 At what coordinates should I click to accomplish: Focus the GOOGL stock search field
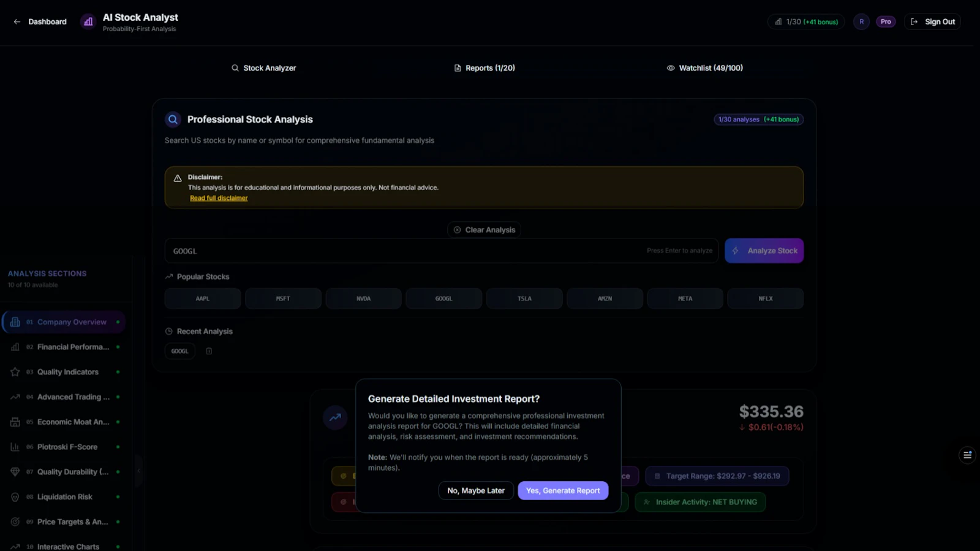coord(441,251)
